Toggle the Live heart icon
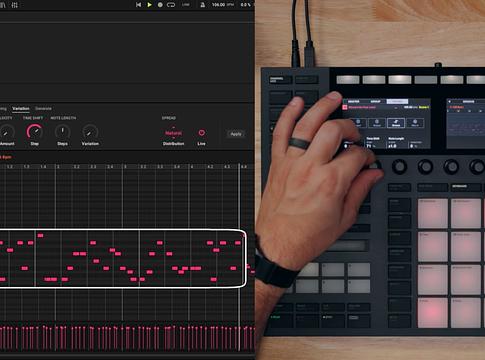This screenshot has height=360, width=485. 201,133
